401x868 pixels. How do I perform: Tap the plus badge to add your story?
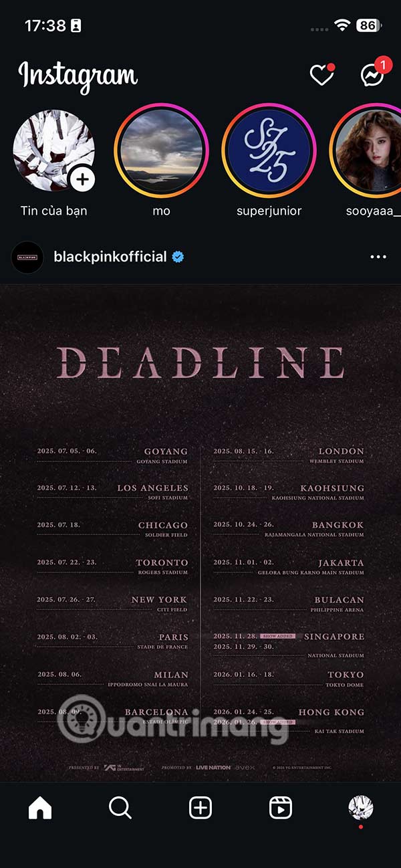83,179
